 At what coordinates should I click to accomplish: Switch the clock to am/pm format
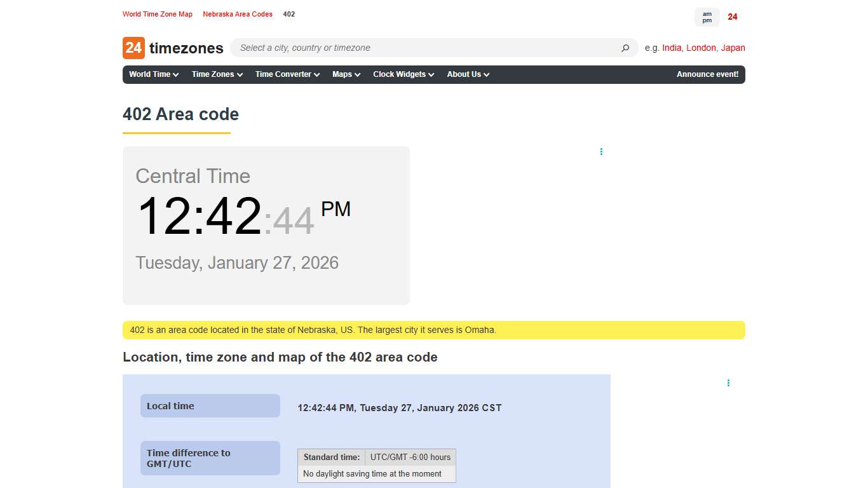(x=707, y=17)
